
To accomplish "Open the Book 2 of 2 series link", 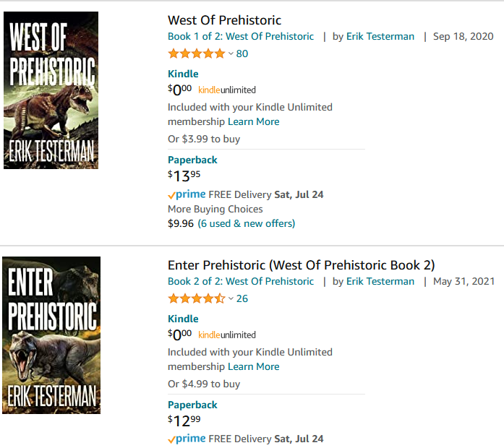I will tap(241, 281).
